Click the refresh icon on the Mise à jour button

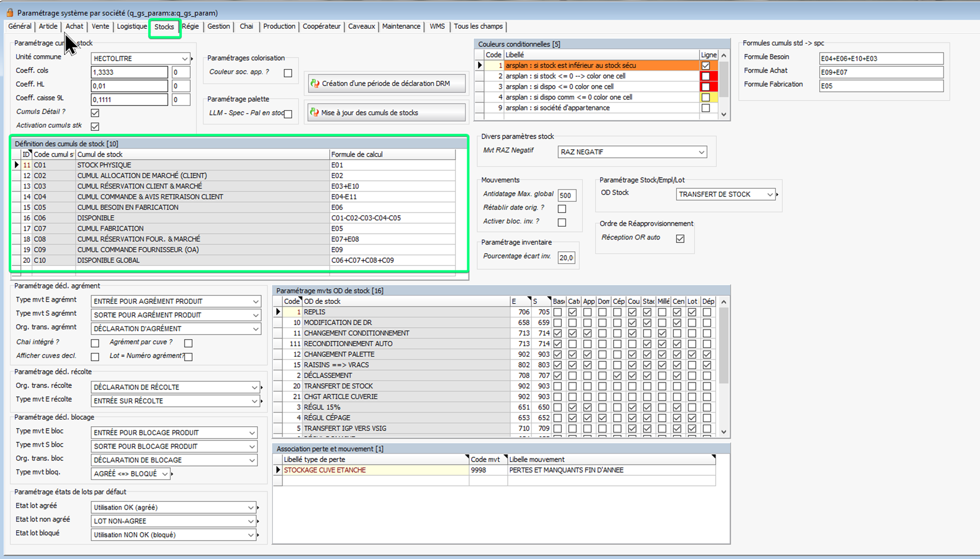[314, 112]
